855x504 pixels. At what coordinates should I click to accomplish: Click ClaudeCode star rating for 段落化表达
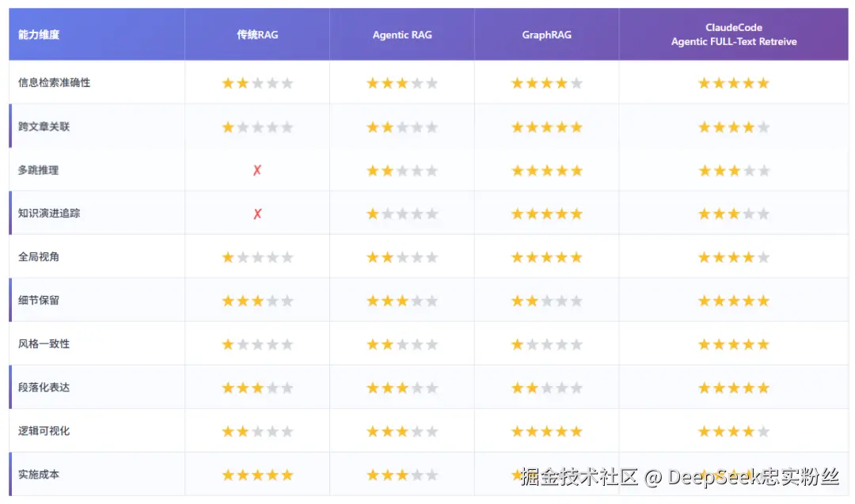coord(734,388)
